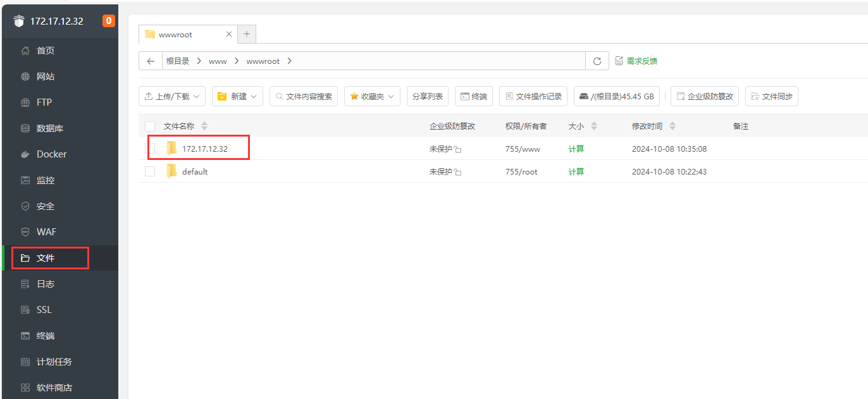Screen dimensions: 868x399
Task: Click 计算 size for 172.17.12.32 folder
Action: 576,149
